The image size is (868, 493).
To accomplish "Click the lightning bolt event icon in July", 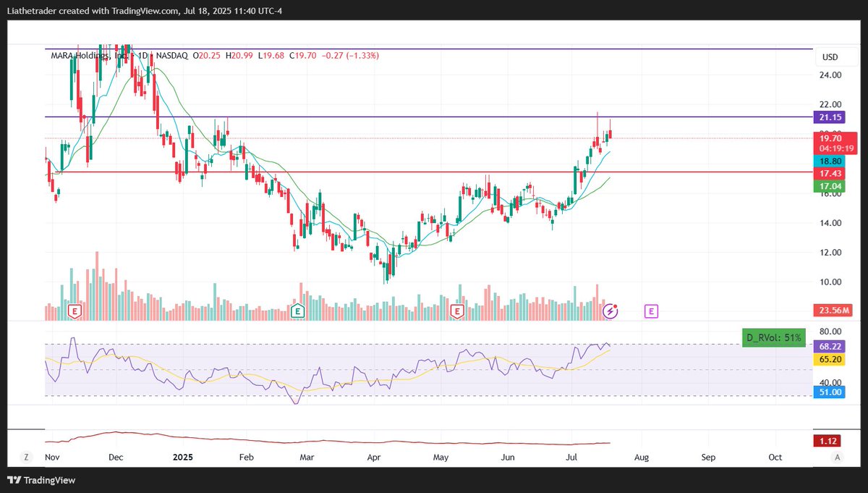I will click(x=610, y=311).
